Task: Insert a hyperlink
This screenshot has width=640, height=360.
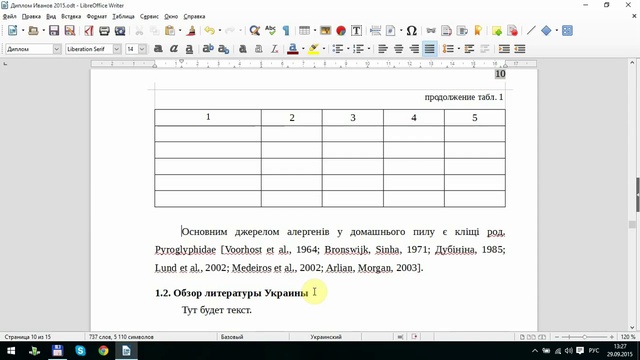Action: tap(431, 31)
